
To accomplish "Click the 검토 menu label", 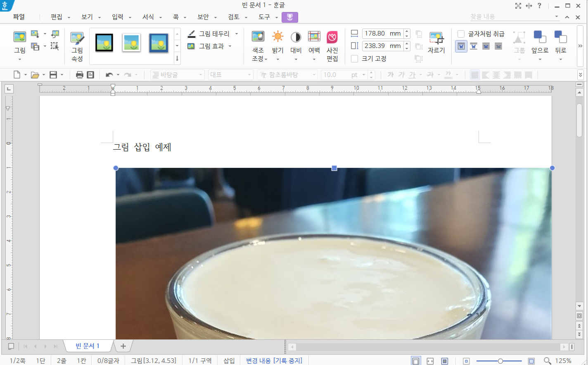I will click(x=234, y=17).
